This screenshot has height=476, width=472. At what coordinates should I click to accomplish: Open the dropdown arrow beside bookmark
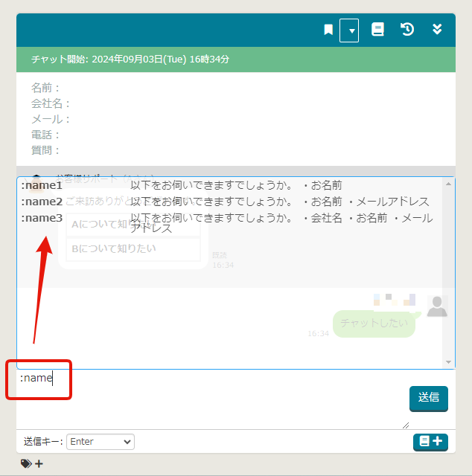(x=350, y=30)
